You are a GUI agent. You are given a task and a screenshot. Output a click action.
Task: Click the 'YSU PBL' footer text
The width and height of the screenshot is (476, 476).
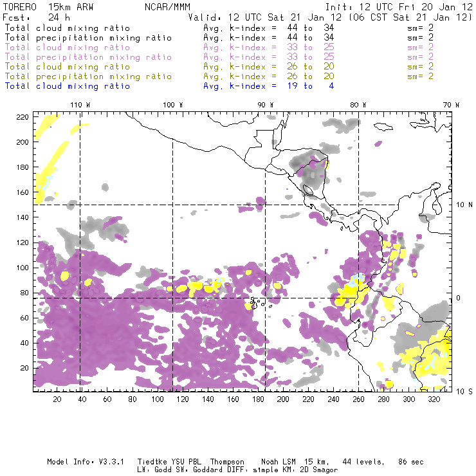coord(187,462)
